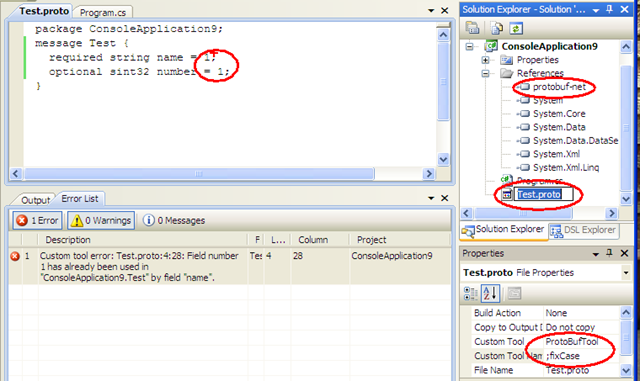The width and height of the screenshot is (640, 381).
Task: Click Properties icon in Solution Explorer toolbar
Action: coord(473,28)
